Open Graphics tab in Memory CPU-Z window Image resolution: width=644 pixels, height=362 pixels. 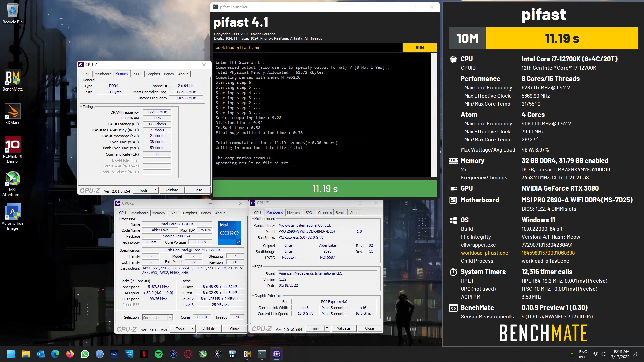(x=153, y=74)
